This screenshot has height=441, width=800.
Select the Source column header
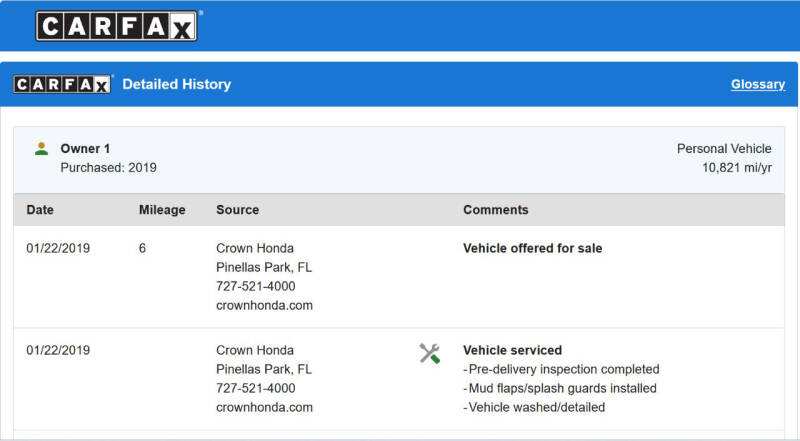point(237,210)
